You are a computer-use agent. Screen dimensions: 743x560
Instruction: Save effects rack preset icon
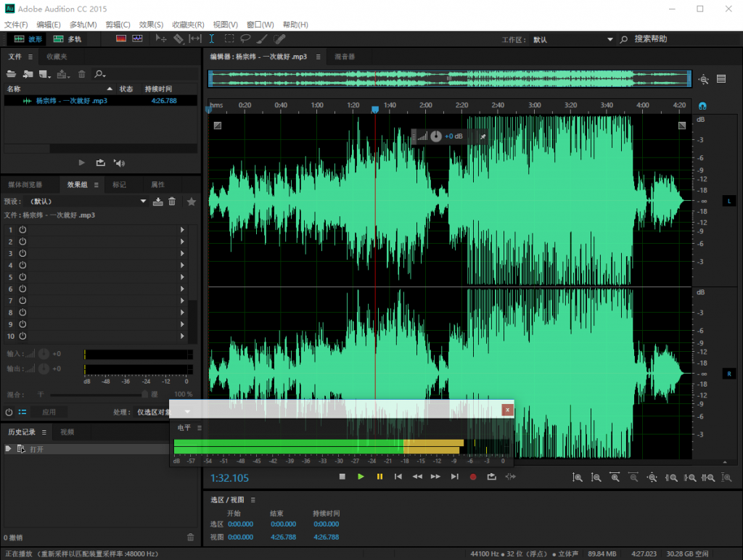pos(157,202)
